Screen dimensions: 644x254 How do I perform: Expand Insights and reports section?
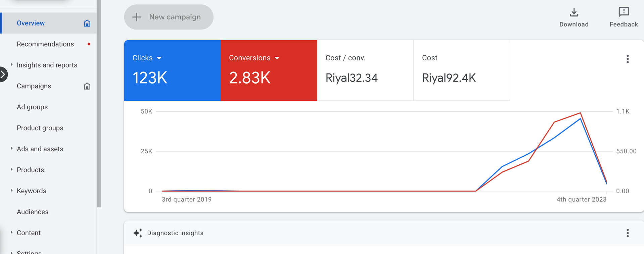coord(11,65)
